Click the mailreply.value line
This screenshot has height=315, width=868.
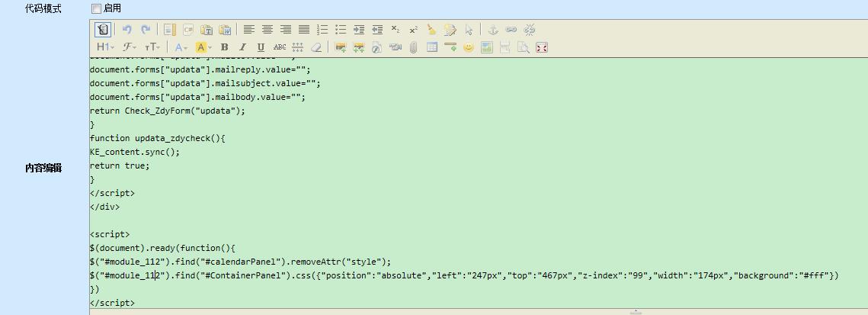click(x=200, y=69)
